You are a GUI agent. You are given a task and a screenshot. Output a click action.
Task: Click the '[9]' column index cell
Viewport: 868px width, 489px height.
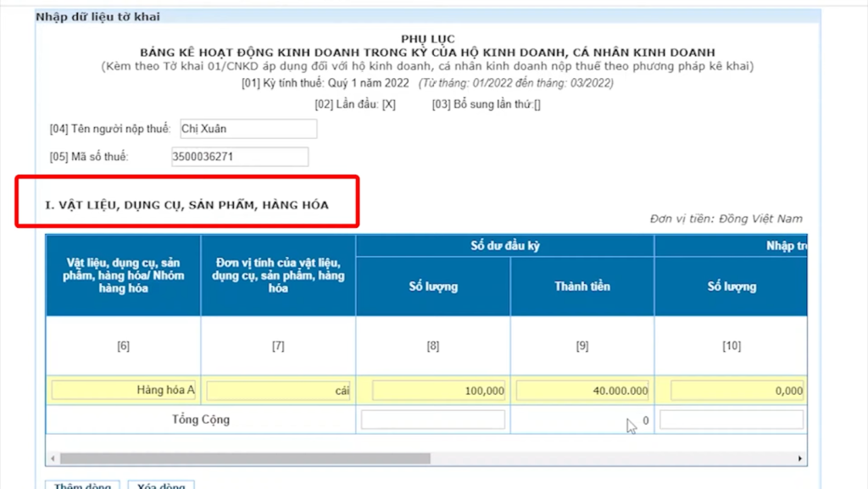click(582, 346)
